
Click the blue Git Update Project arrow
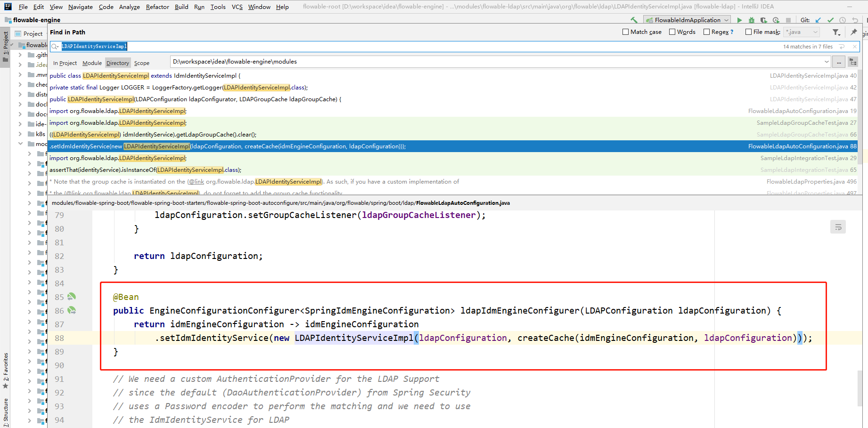[818, 20]
